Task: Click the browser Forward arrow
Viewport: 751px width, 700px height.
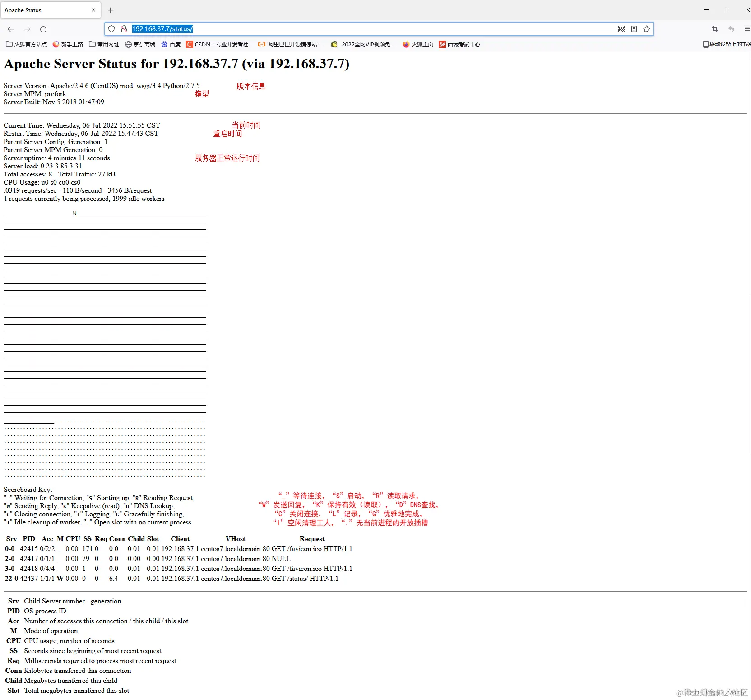Action: pos(27,29)
